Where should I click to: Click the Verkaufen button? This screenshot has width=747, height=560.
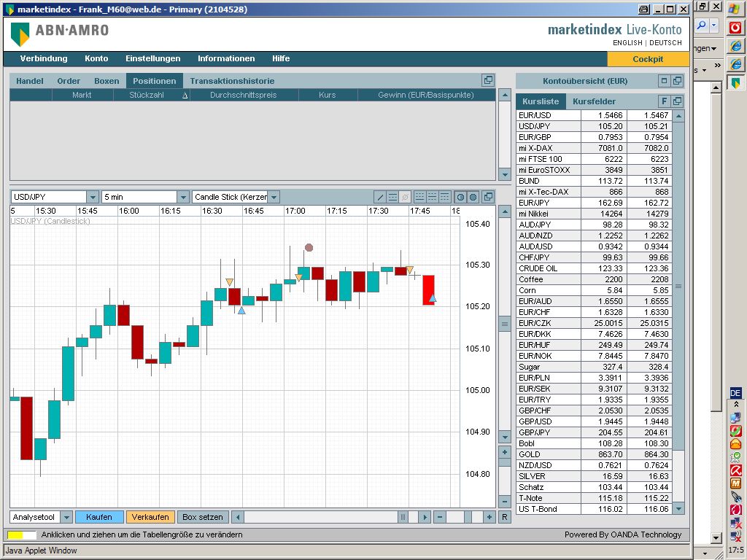point(150,517)
